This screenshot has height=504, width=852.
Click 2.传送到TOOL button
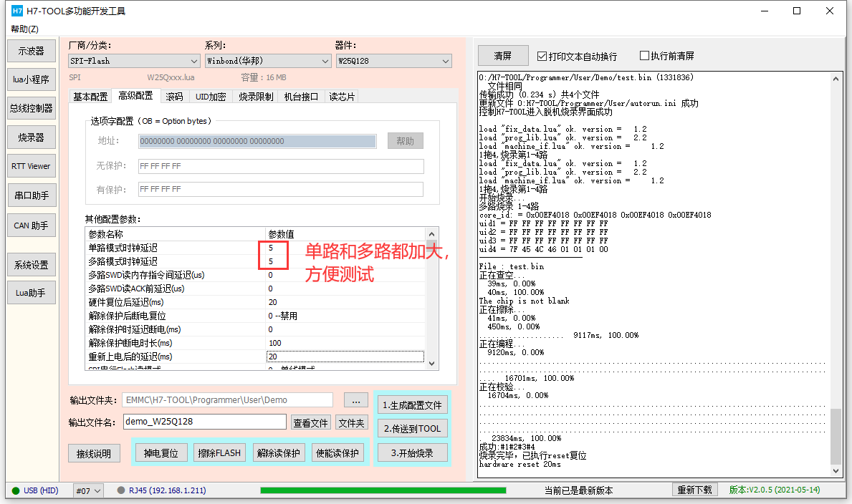coord(413,429)
